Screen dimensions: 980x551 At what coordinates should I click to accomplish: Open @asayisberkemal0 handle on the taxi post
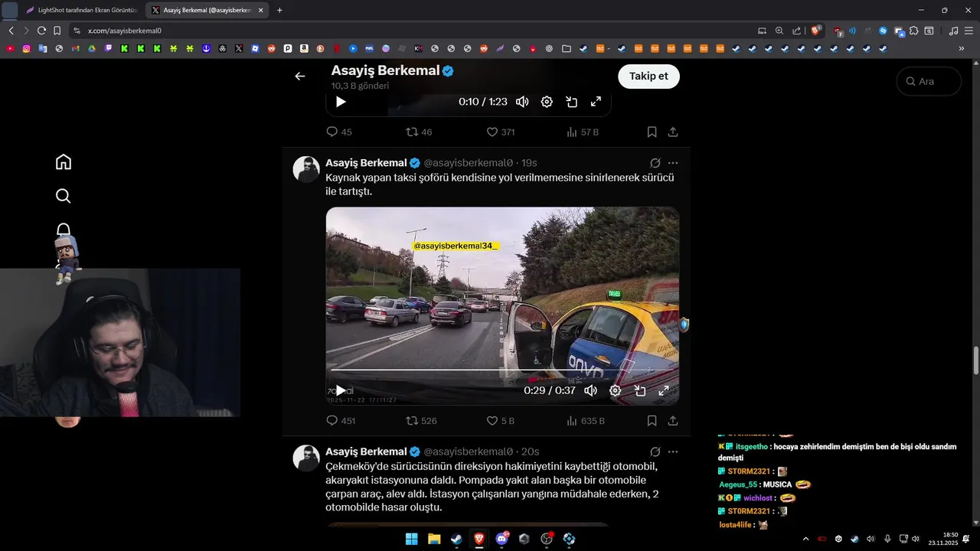click(x=468, y=163)
